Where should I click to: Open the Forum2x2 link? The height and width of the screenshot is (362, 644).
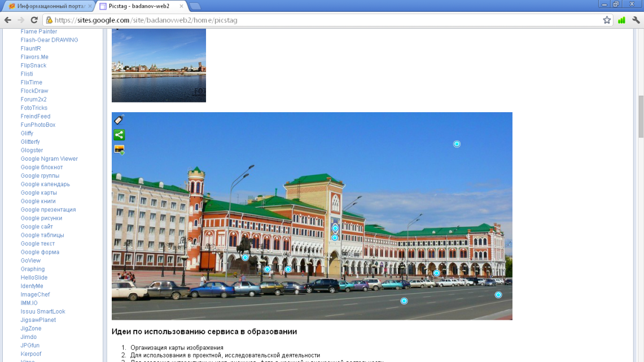(33, 99)
